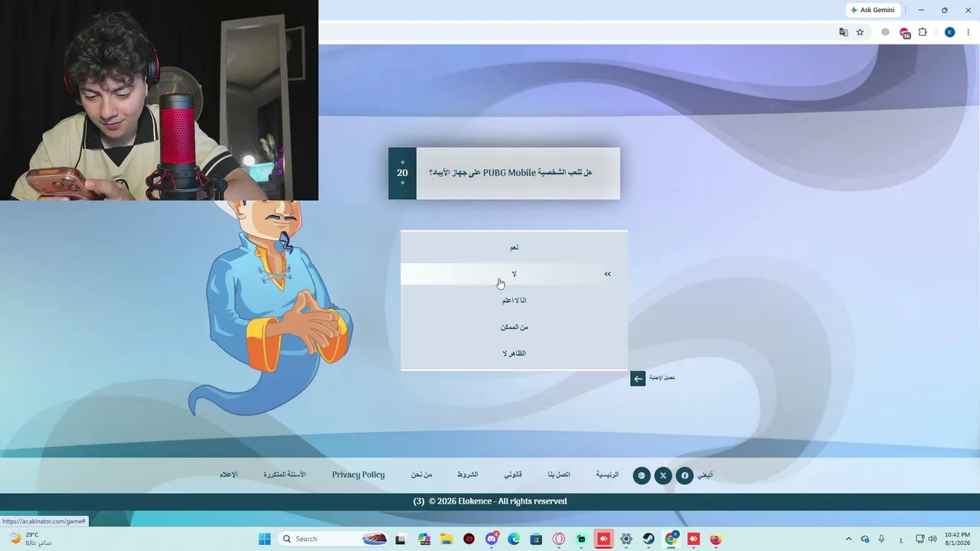Viewport: 980px width, 551px height.
Task: Open Steam from the taskbar
Action: pyautogui.click(x=648, y=539)
